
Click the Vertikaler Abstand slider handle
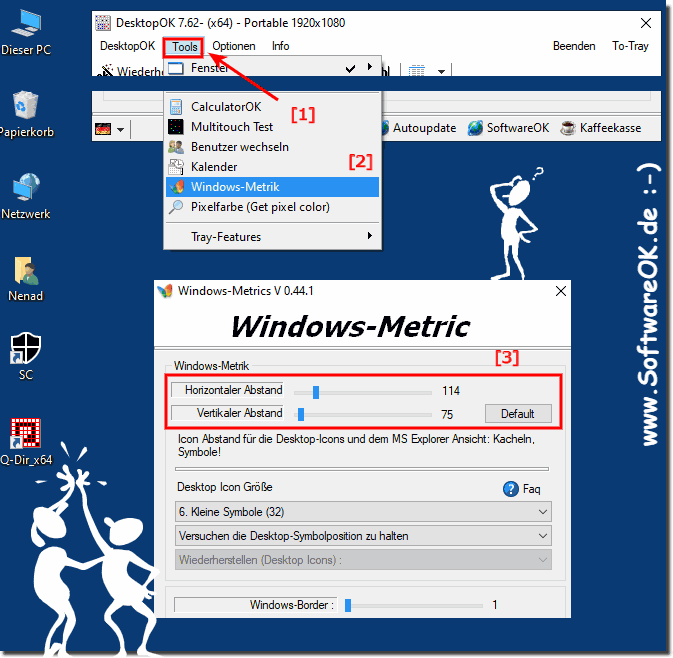[301, 414]
